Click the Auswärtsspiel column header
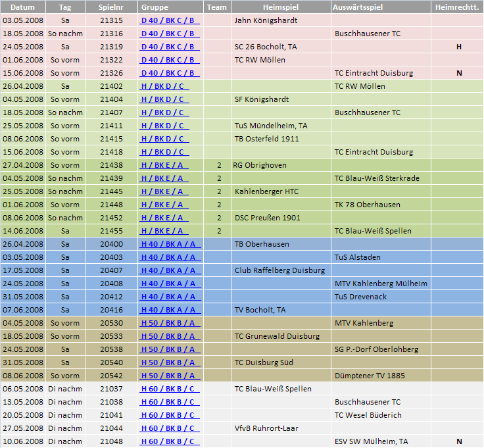 [x=381, y=7]
